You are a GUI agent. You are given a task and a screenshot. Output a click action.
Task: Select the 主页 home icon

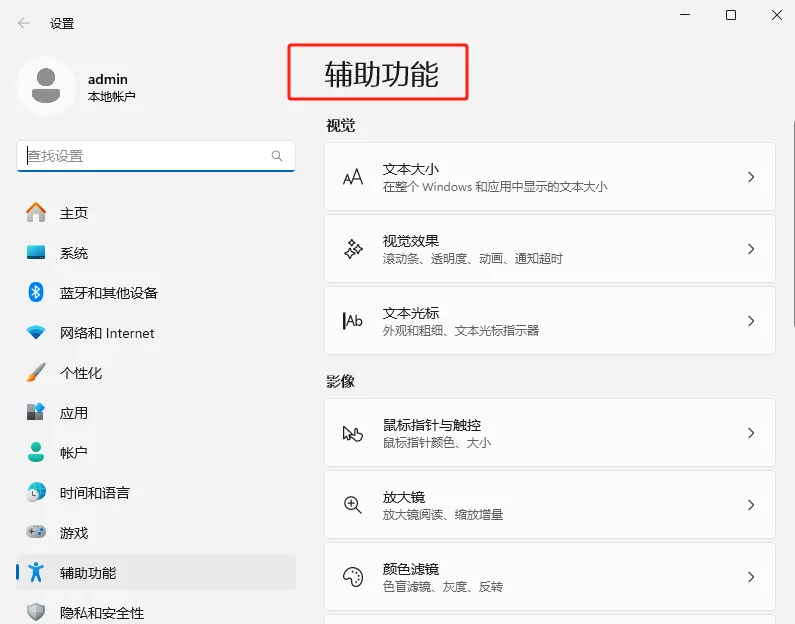pyautogui.click(x=36, y=212)
